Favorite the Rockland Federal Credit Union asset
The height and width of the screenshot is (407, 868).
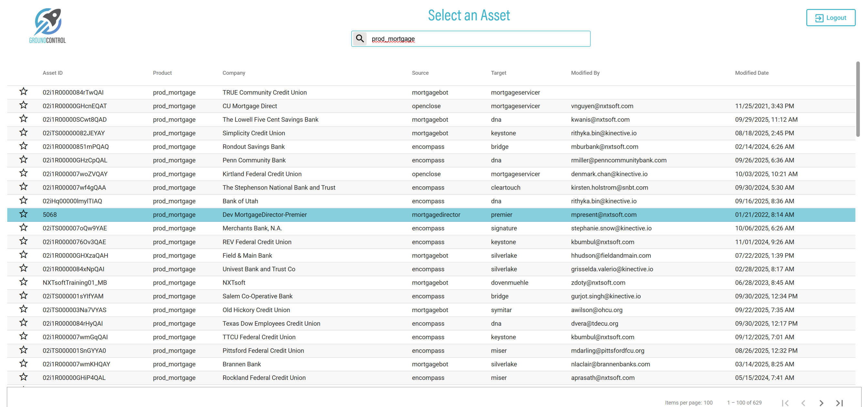[x=23, y=377]
